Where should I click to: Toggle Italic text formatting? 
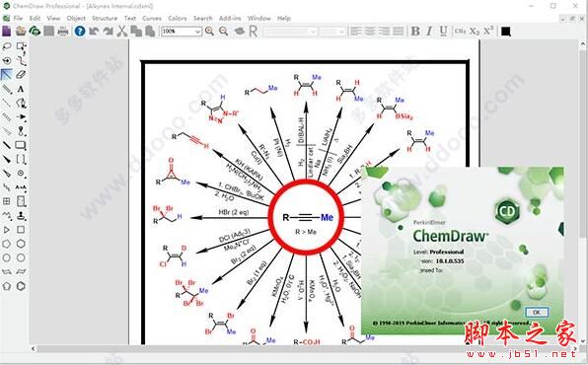[429, 32]
